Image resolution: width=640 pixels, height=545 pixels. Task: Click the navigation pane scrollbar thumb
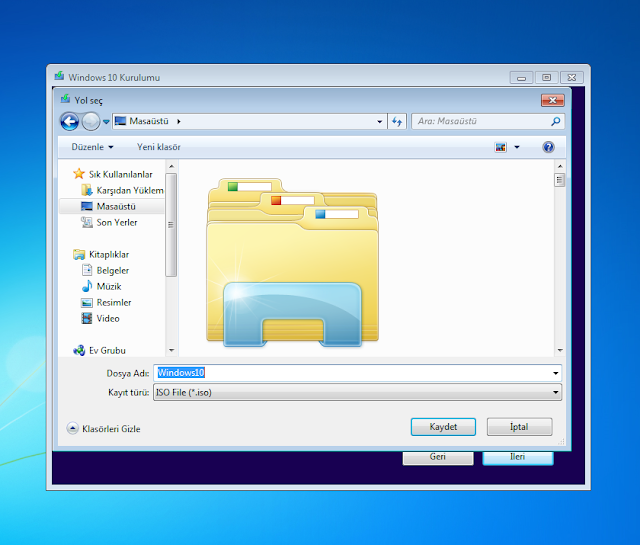click(x=171, y=225)
